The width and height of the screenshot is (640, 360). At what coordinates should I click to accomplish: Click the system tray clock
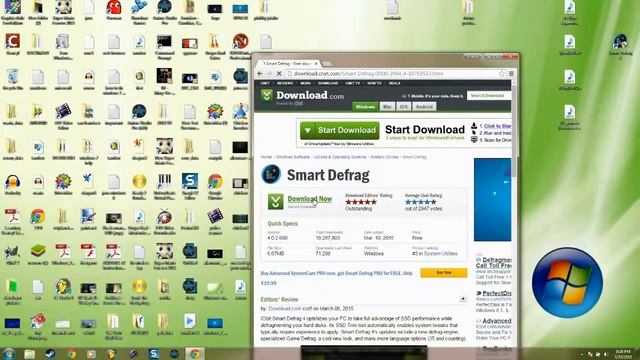623,354
